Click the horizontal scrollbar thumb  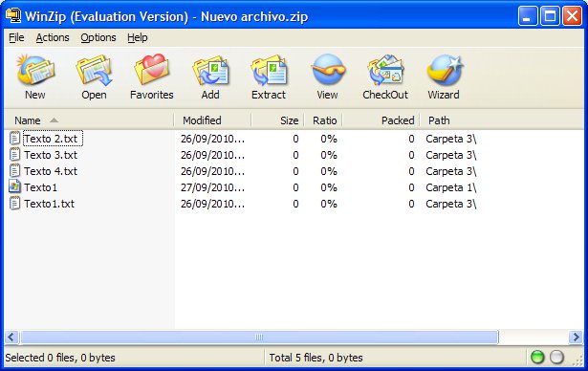pyautogui.click(x=259, y=337)
